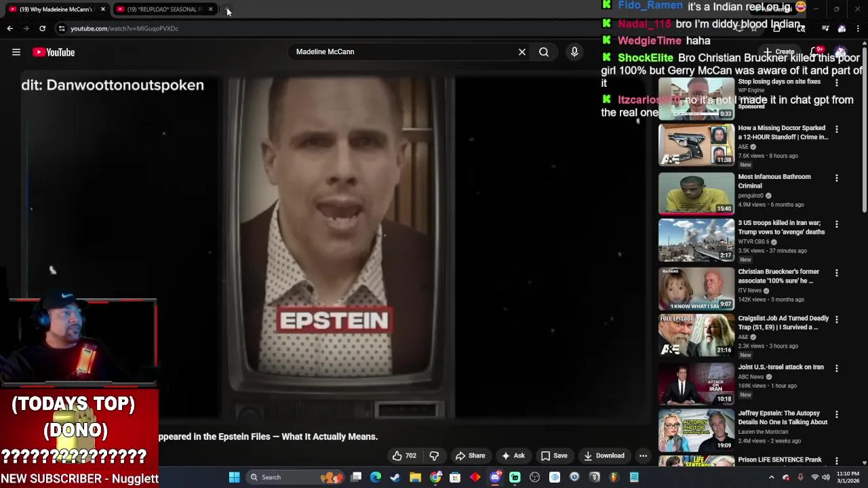Clear the search box with the X
Image resolution: width=868 pixels, height=488 pixels.
coord(522,52)
